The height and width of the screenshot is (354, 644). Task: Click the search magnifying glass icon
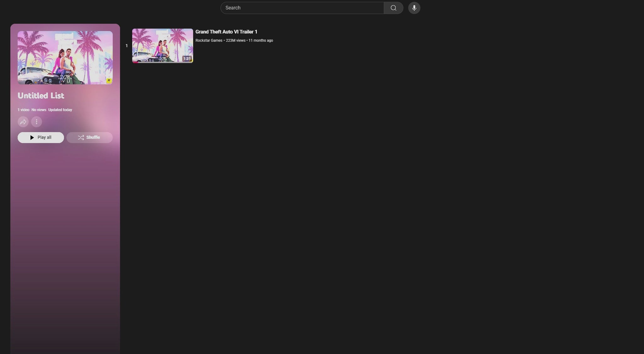[393, 8]
